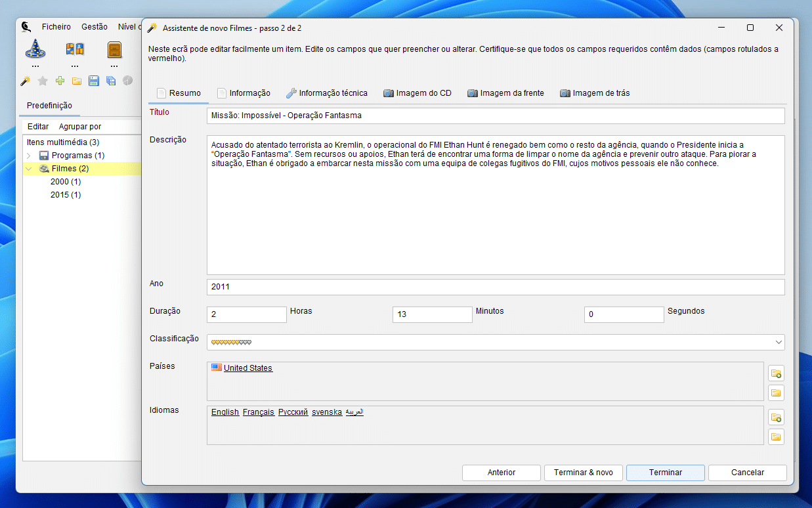Click plain folder button beside Idiomas field

click(x=776, y=437)
